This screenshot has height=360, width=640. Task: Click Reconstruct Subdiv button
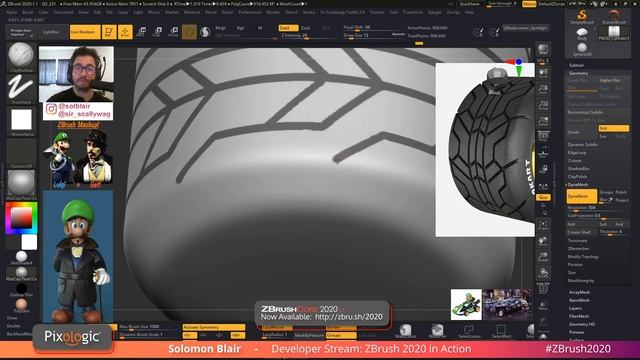pos(598,112)
